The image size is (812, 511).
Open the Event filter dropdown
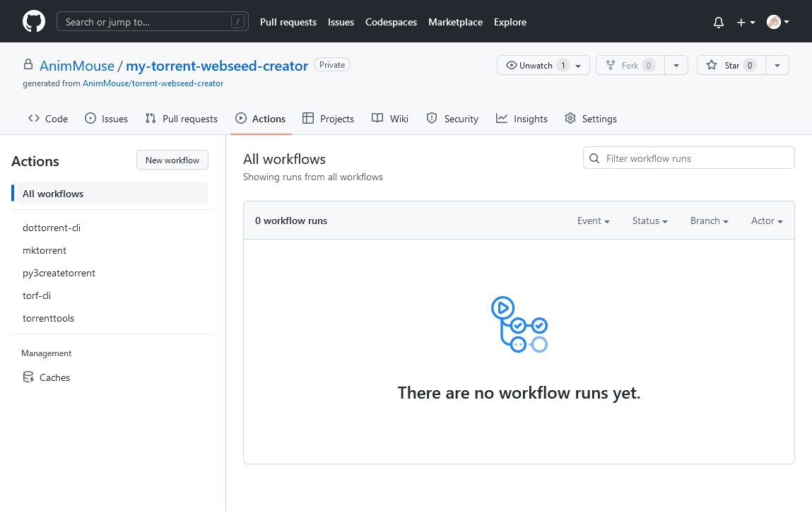(x=594, y=221)
